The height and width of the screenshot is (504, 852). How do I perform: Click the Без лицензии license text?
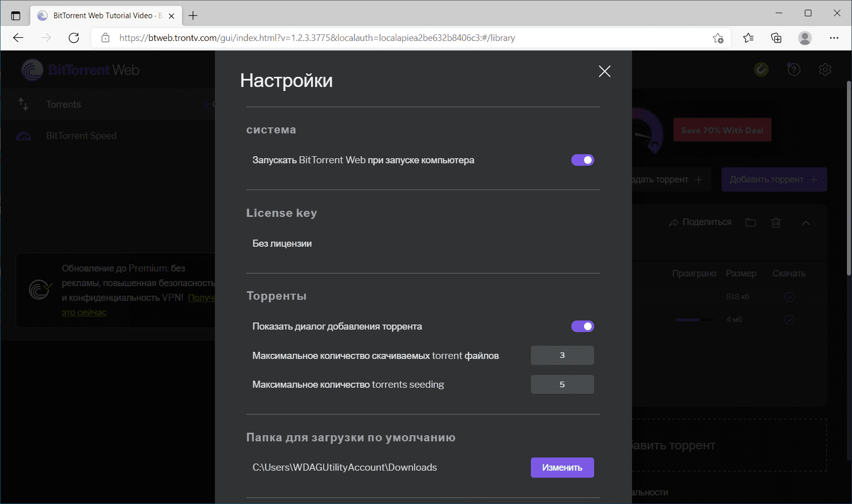coord(282,244)
